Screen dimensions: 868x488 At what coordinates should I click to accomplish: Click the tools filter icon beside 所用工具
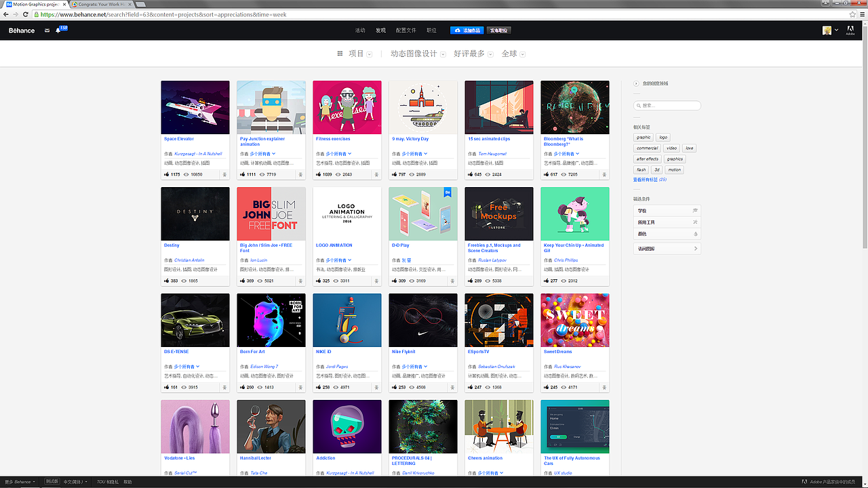(x=695, y=222)
